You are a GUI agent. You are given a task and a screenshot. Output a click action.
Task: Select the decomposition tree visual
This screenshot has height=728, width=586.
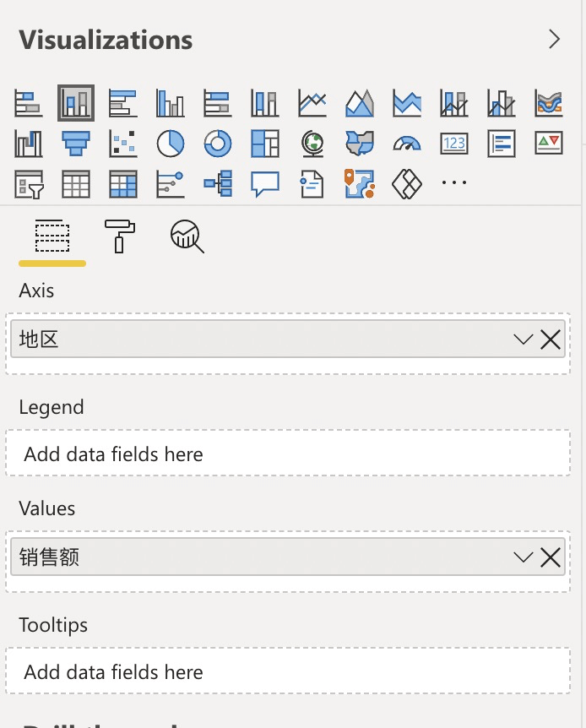pyautogui.click(x=218, y=184)
